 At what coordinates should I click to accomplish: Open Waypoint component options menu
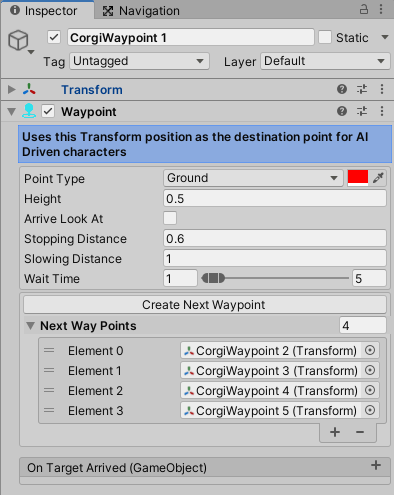click(x=382, y=111)
